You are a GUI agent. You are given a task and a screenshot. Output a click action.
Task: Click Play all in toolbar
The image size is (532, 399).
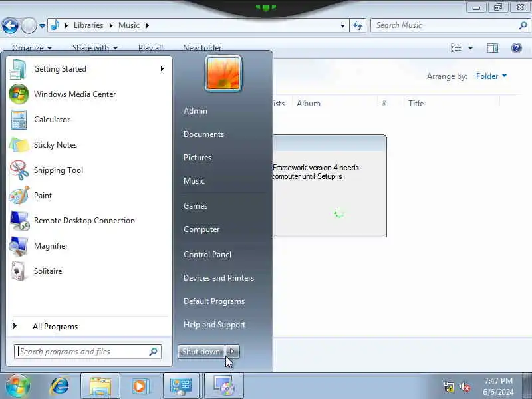[x=151, y=48]
